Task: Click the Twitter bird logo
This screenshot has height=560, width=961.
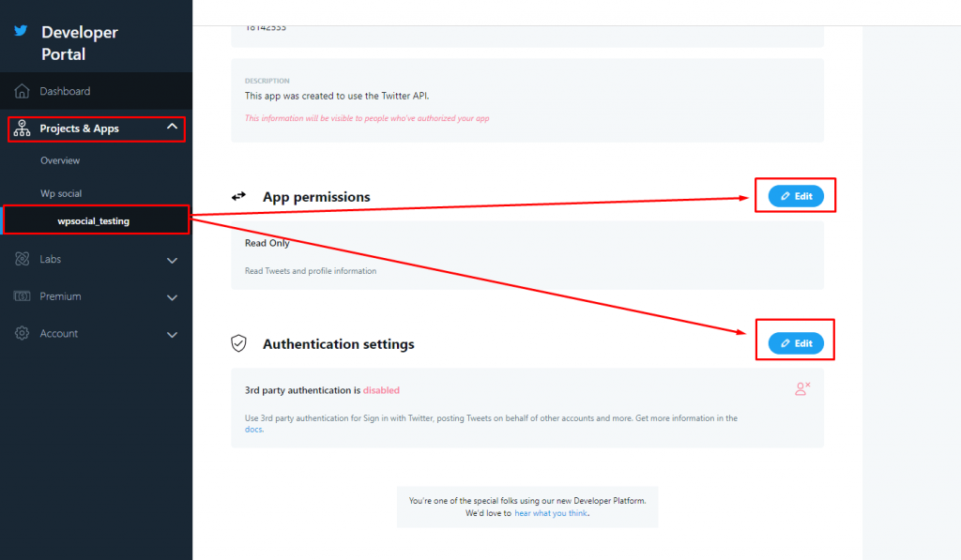Action: point(21,31)
